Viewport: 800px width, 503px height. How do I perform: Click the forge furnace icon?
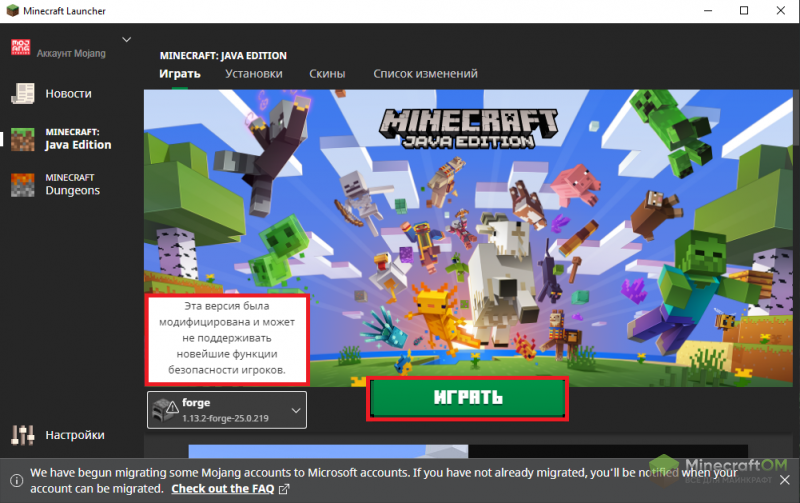click(165, 410)
